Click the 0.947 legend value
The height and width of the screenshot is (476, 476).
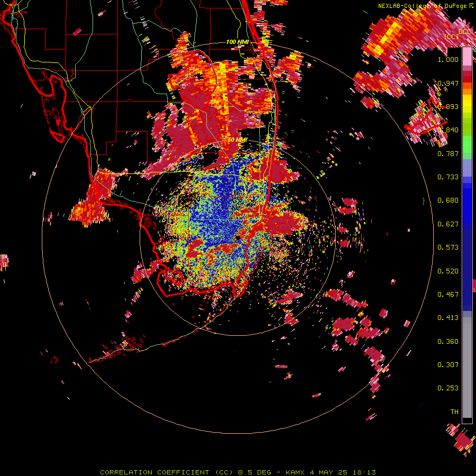click(x=448, y=83)
